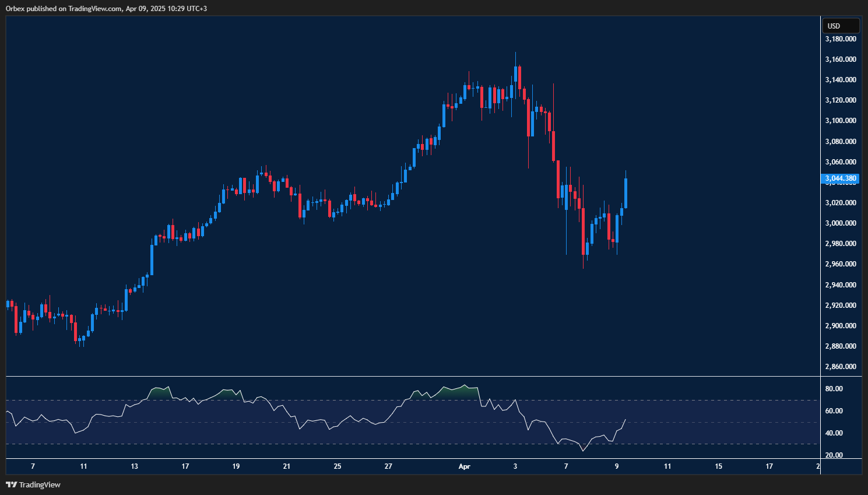868x495 pixels.
Task: Click the TradingView wordmark next to the logo
Action: pos(40,485)
